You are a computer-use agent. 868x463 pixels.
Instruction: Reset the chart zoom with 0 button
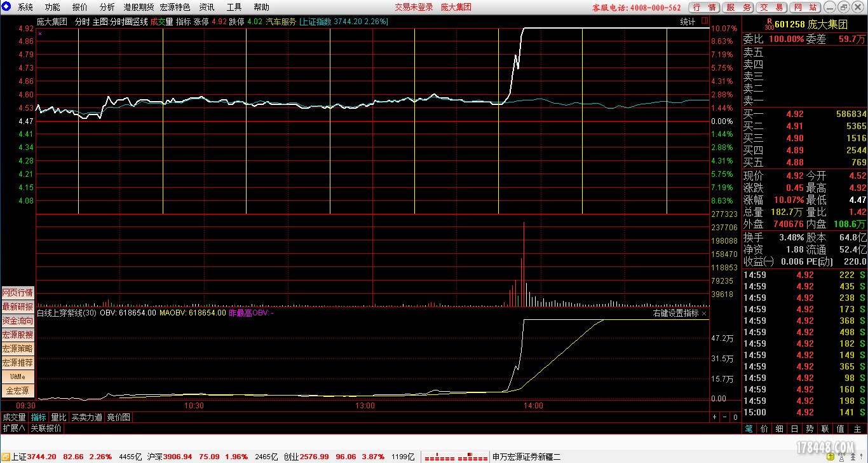(x=735, y=417)
